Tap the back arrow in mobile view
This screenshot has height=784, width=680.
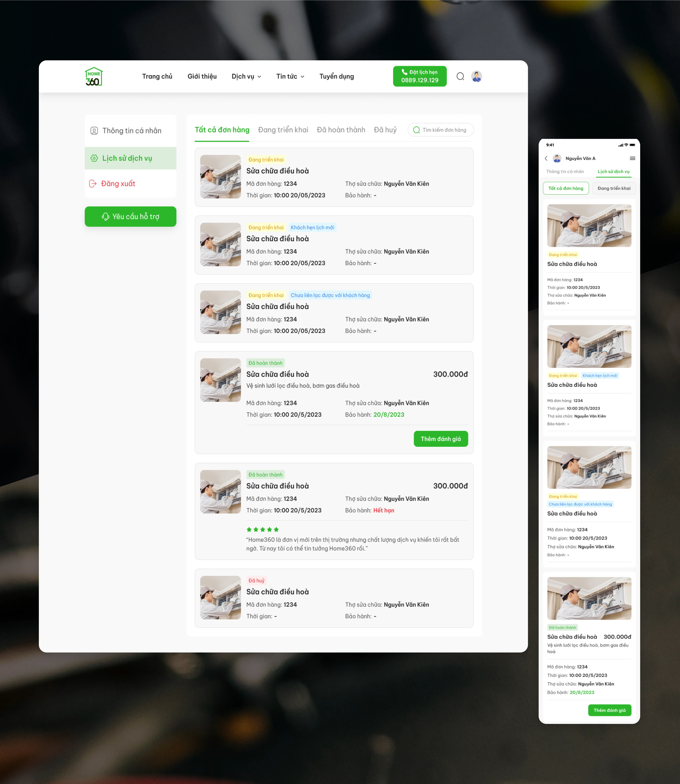pyautogui.click(x=546, y=158)
